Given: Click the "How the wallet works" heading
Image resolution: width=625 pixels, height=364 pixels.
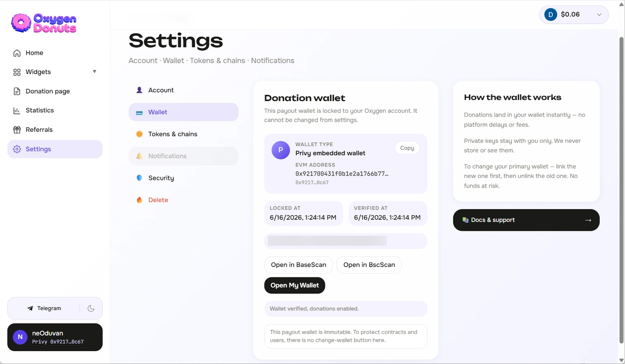Looking at the screenshot, I should (512, 98).
